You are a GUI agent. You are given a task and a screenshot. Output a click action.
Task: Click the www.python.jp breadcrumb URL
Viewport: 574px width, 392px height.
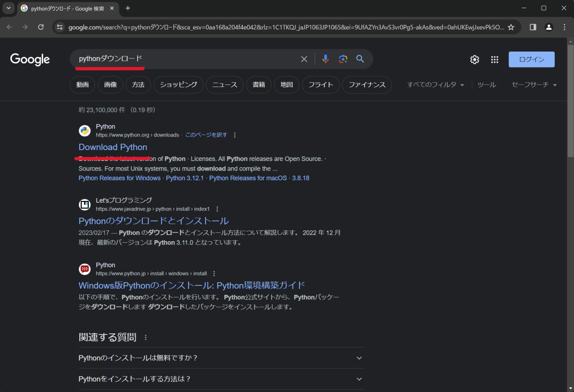pos(151,274)
